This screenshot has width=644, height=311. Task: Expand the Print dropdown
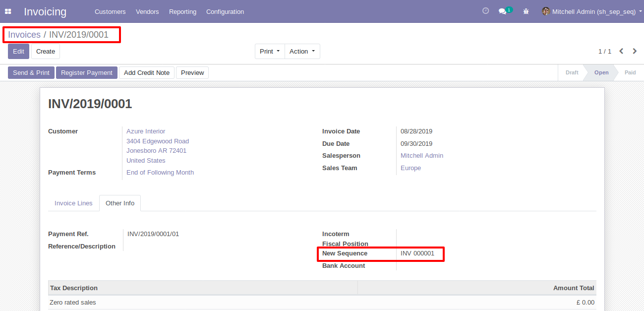pos(270,52)
